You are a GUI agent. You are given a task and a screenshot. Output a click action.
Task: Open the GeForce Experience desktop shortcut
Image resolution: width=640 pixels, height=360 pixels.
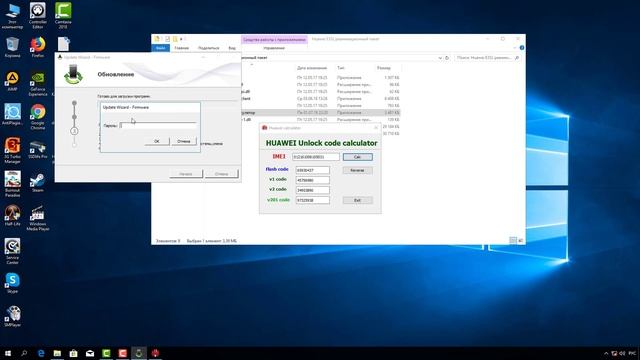point(38,84)
